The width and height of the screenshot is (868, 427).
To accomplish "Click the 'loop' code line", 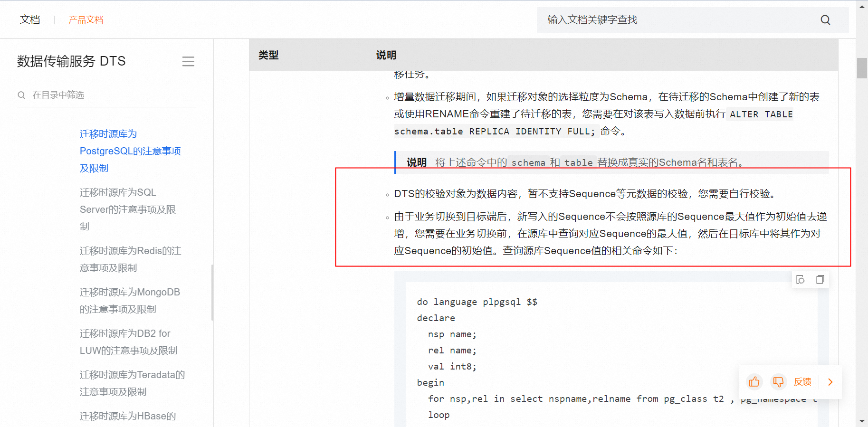I will (x=439, y=415).
